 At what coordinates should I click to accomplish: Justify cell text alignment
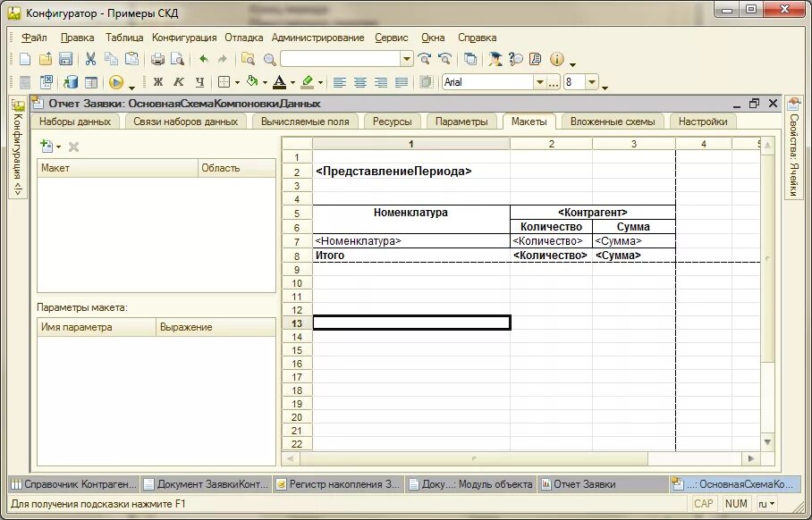(402, 82)
